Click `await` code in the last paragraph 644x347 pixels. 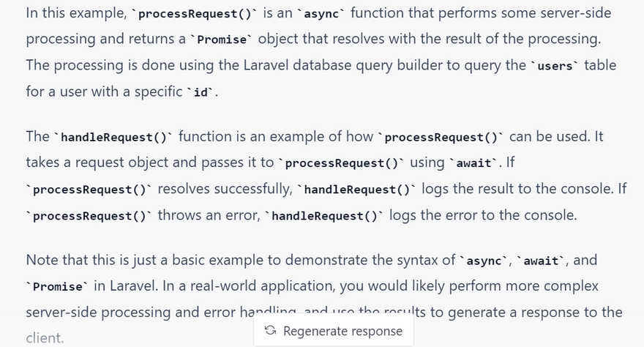click(542, 261)
